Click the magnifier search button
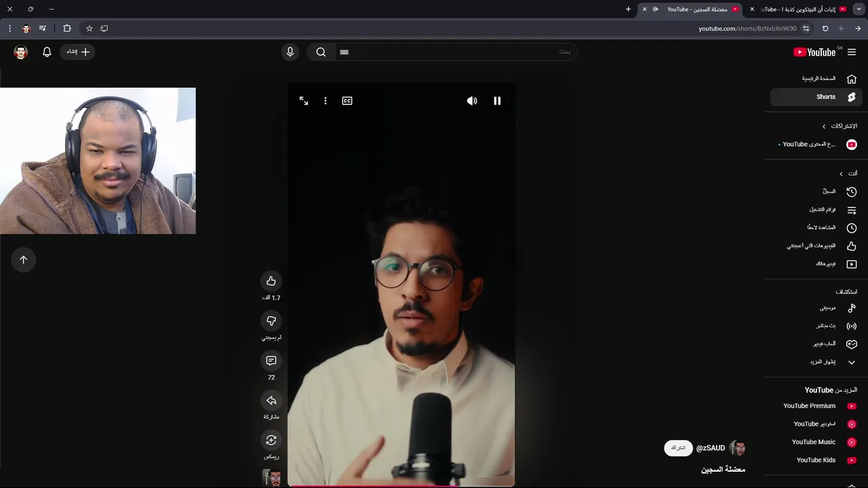This screenshot has height=488, width=868. click(x=321, y=52)
